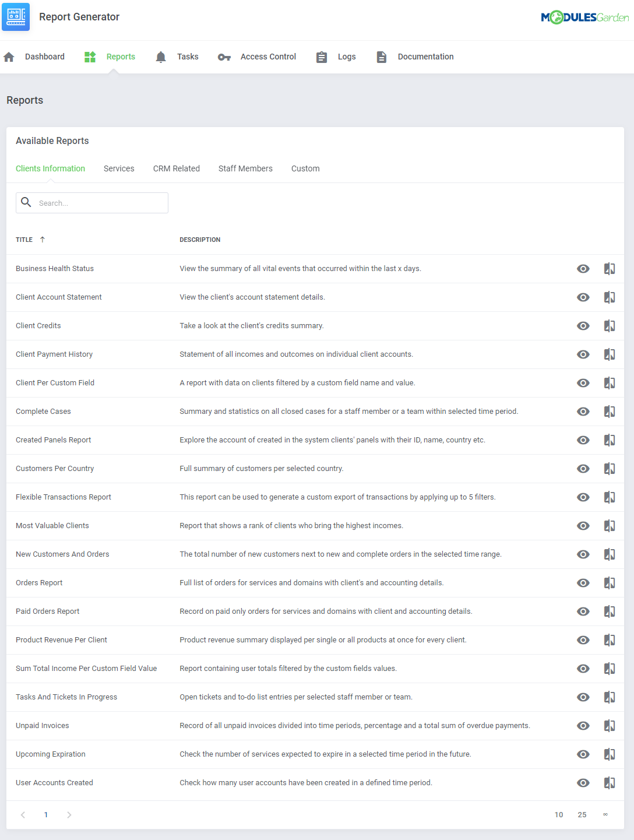This screenshot has width=634, height=840.
Task: Open the Access Control key icon
Action: (x=224, y=57)
